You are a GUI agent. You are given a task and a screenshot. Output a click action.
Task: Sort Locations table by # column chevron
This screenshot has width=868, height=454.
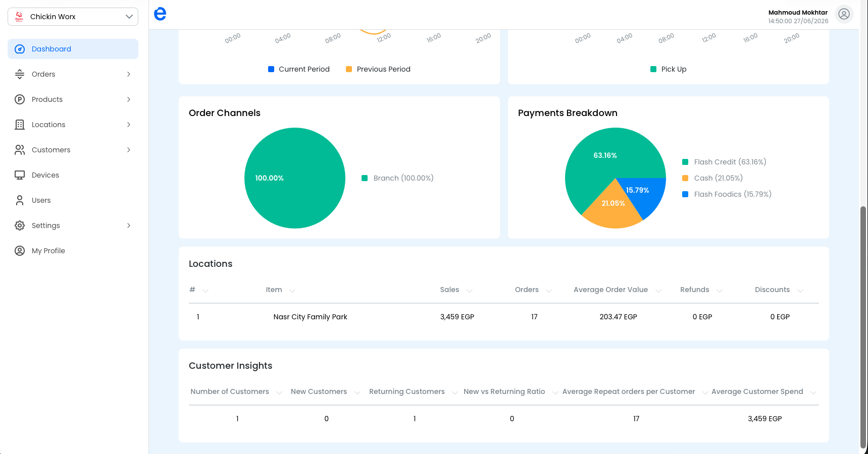[206, 290]
